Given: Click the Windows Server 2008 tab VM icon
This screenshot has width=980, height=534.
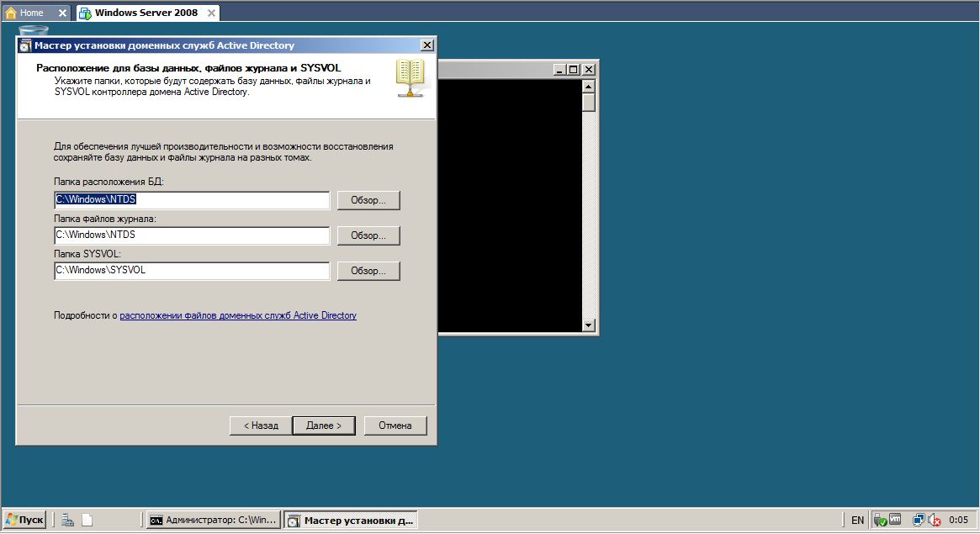Looking at the screenshot, I should coord(86,13).
